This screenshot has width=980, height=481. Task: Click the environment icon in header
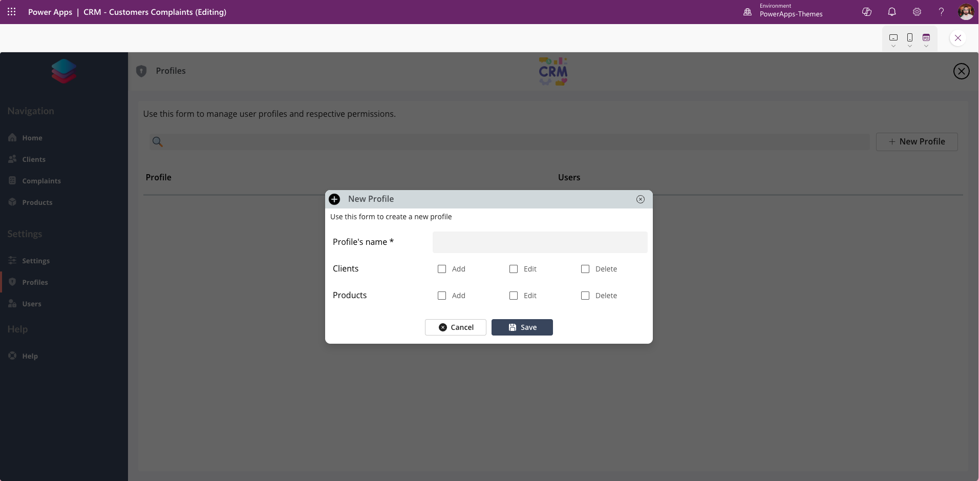748,12
